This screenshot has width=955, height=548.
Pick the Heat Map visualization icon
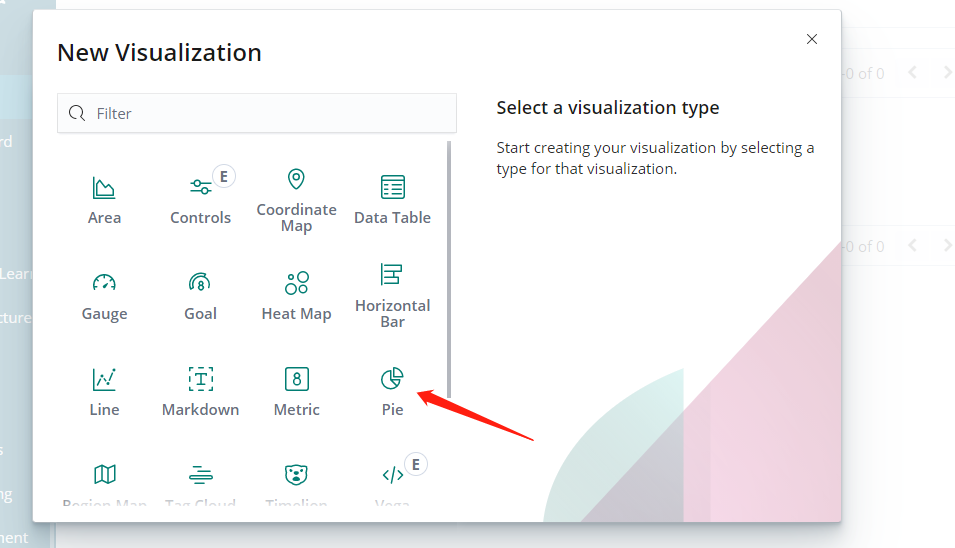coord(296,283)
